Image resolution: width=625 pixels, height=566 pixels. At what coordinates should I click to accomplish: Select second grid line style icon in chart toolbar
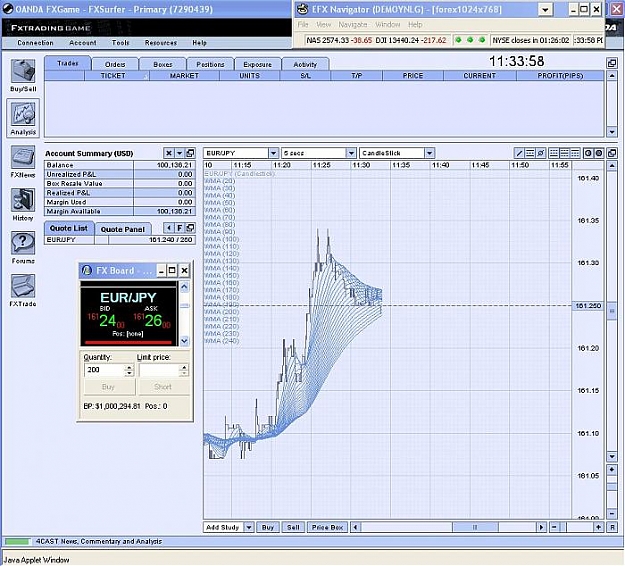564,153
